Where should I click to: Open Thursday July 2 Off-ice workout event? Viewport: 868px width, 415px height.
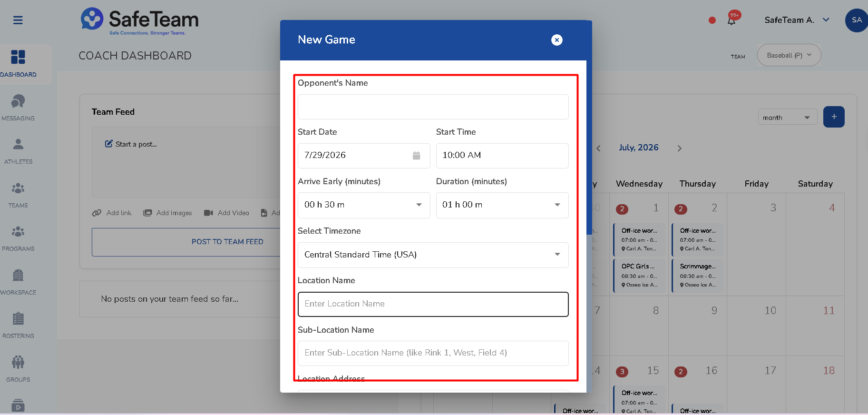pos(698,239)
